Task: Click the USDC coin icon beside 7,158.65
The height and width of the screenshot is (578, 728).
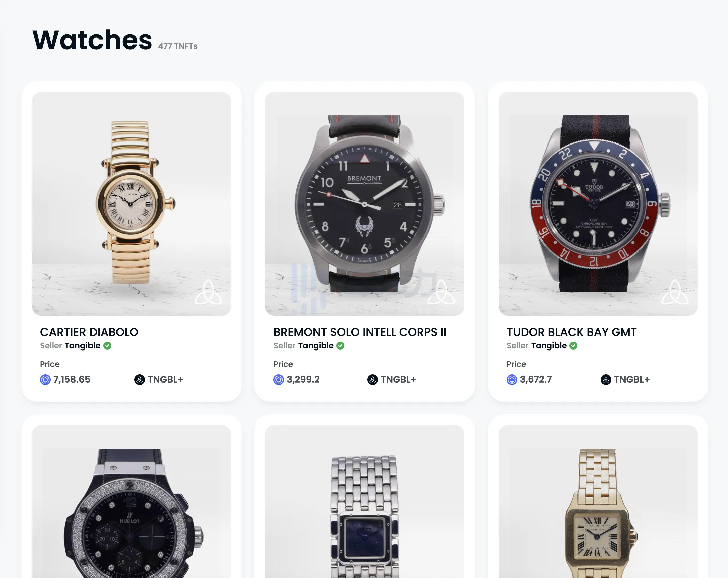Action: pos(45,379)
